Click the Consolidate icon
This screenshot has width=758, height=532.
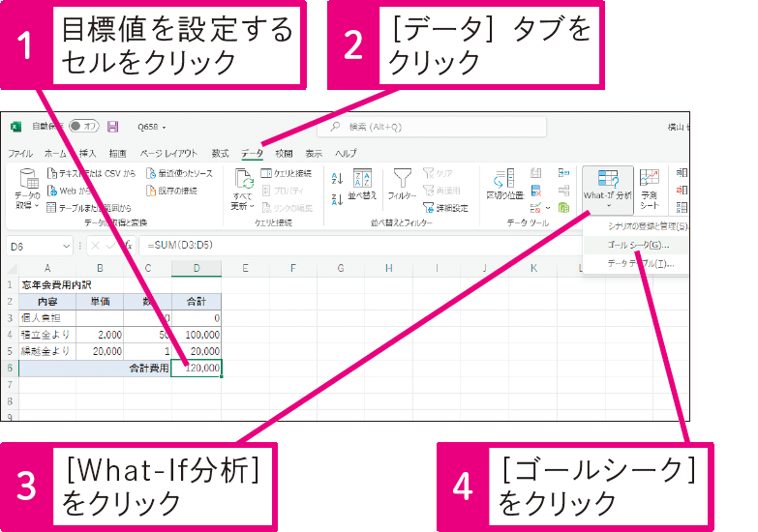(x=563, y=173)
